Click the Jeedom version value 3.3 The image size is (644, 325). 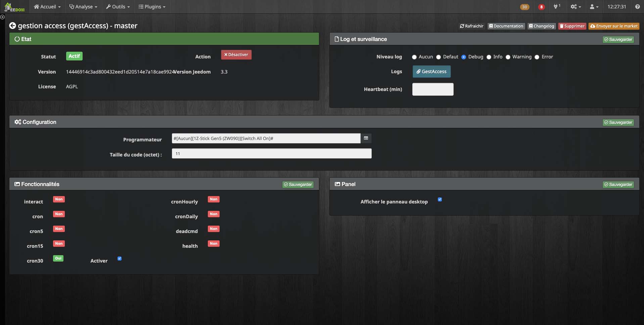coord(224,72)
